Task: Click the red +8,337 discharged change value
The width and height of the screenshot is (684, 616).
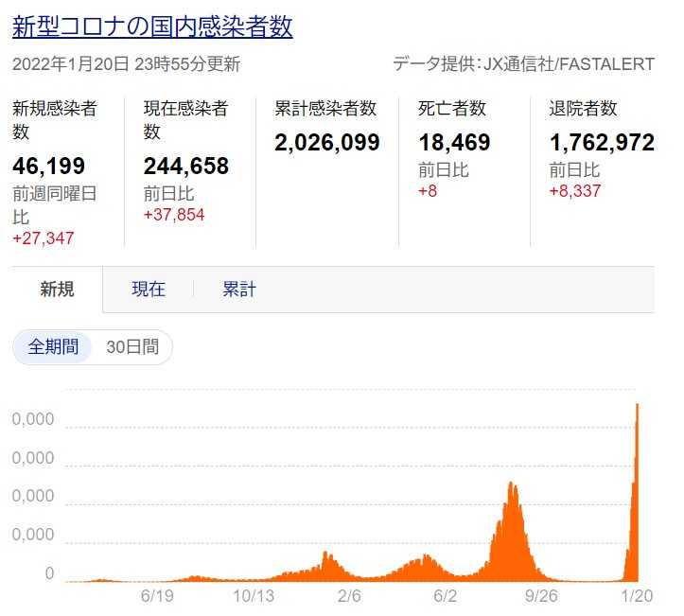Action: click(x=574, y=191)
